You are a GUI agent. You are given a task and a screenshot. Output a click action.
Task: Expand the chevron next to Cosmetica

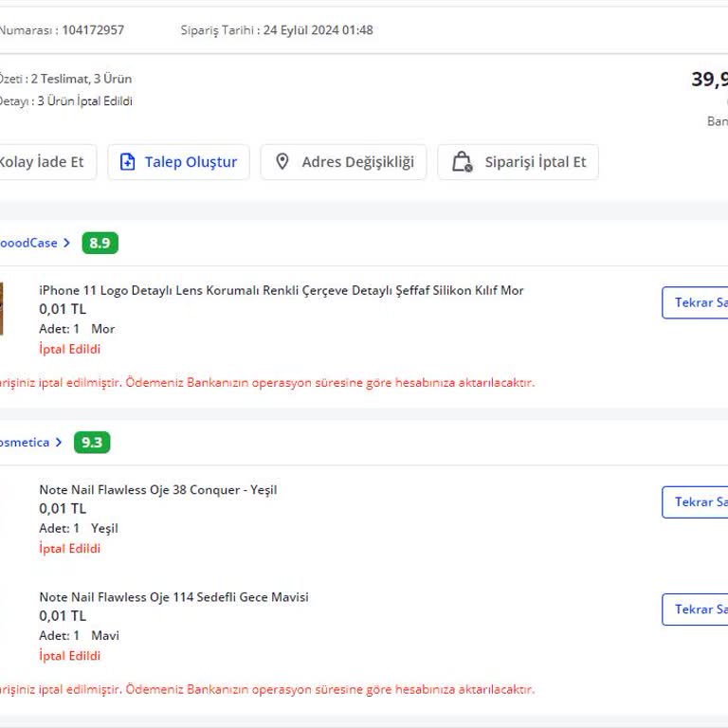click(x=59, y=442)
